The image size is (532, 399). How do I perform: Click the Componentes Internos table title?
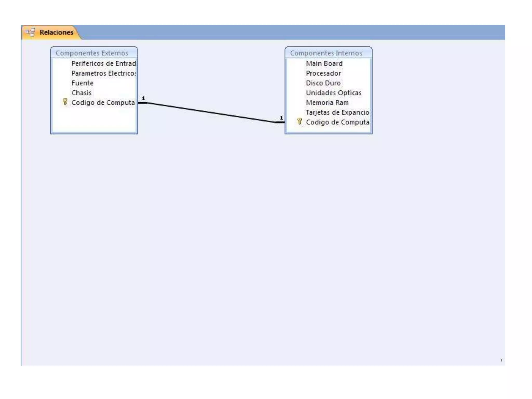pos(326,53)
